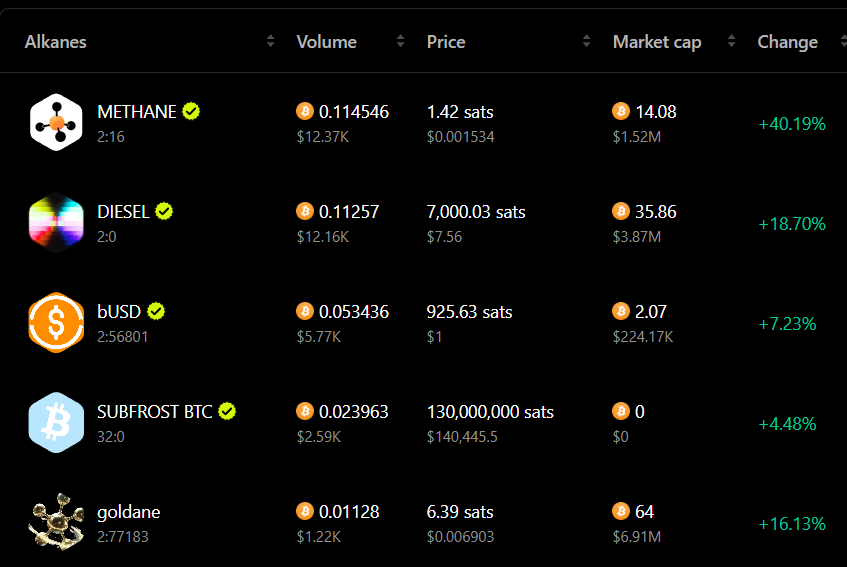
Task: Click the SUBFROST BTC bitcoin logo icon
Action: coord(56,422)
